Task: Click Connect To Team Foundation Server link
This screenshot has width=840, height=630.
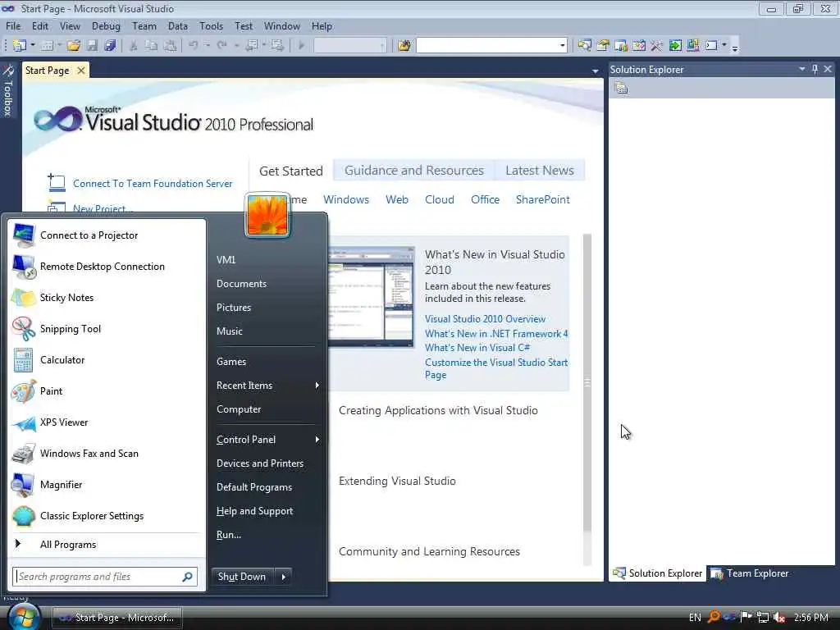Action: [x=153, y=184]
